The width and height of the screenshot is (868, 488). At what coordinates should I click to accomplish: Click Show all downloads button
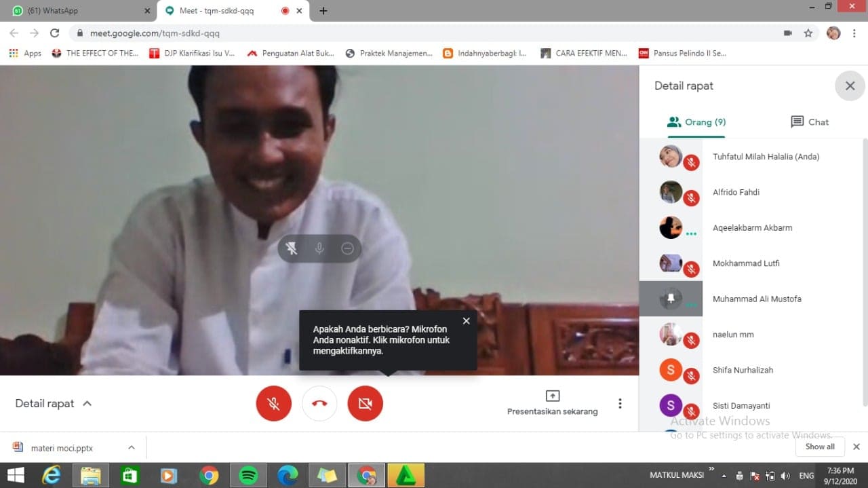(819, 447)
